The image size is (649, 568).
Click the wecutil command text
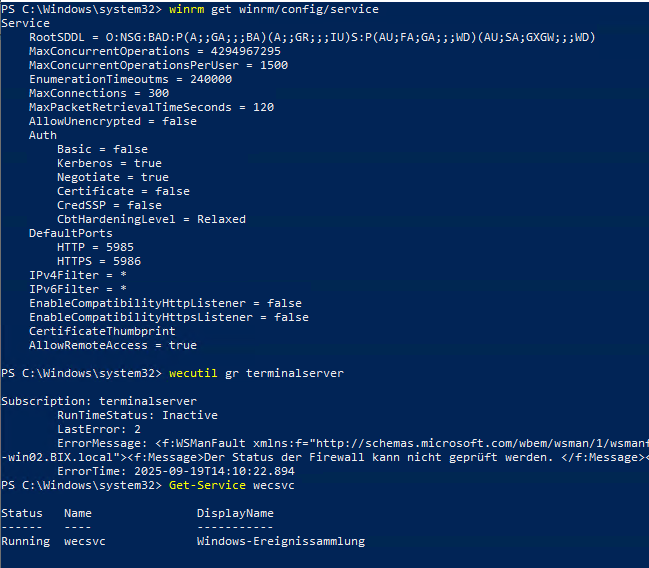tap(193, 373)
